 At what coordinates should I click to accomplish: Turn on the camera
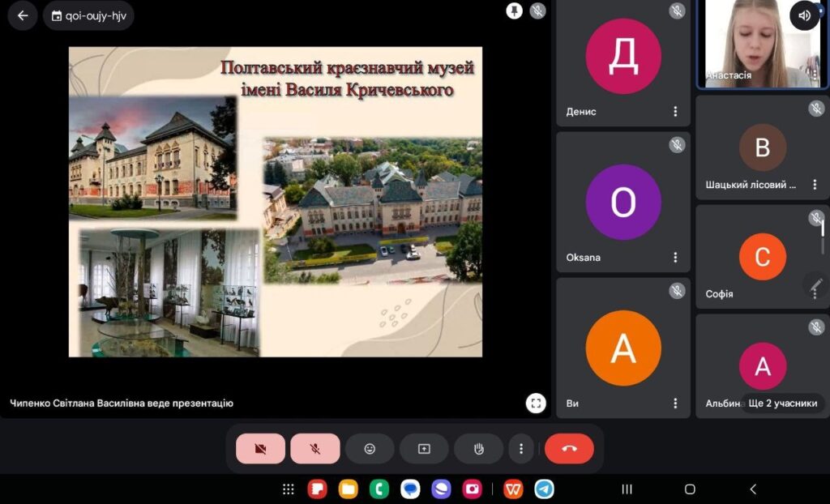pyautogui.click(x=260, y=449)
